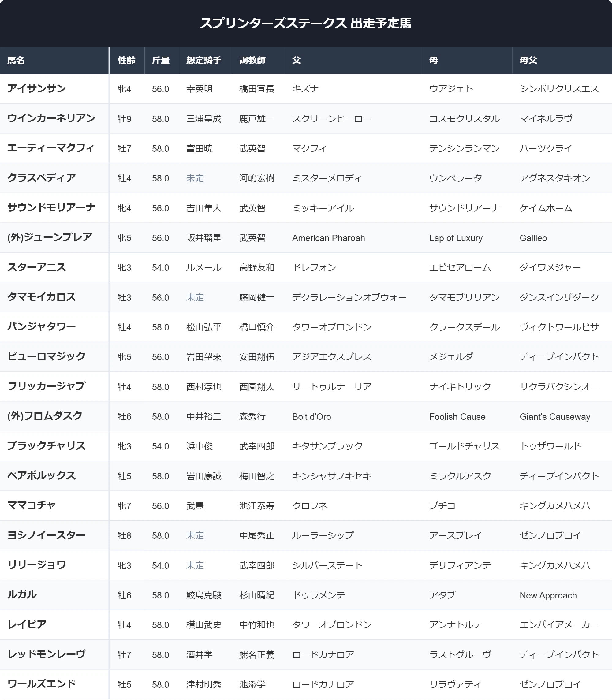The width and height of the screenshot is (612, 700).
Task: Click sire デクラレーションオブウォー
Action: pos(349,297)
